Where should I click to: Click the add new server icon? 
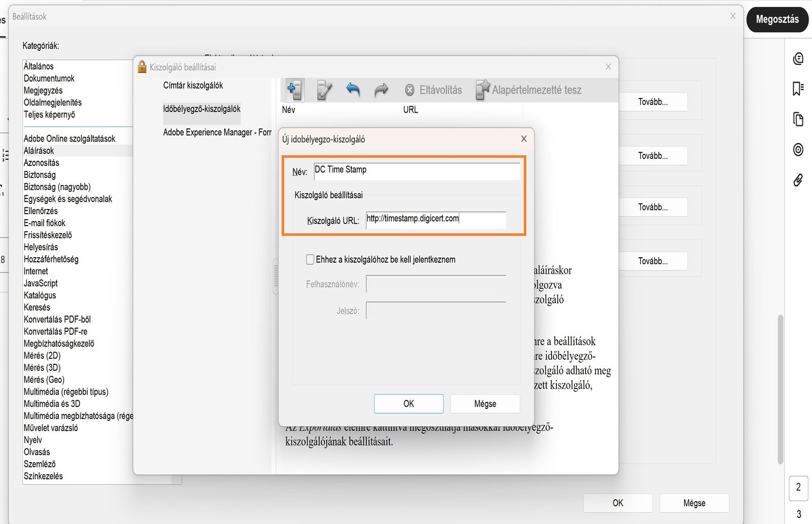(x=295, y=90)
